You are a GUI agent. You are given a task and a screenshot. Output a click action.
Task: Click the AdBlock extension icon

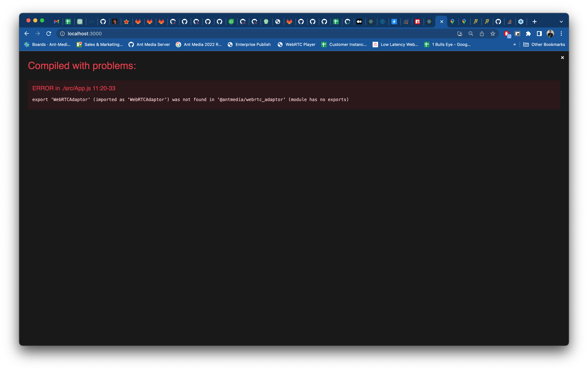tap(507, 33)
